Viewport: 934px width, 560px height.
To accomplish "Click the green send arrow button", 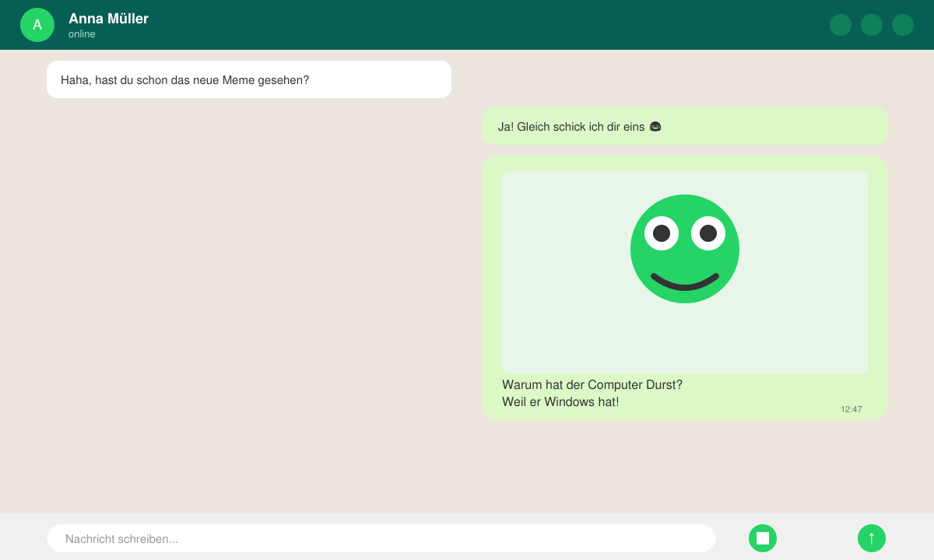I will coord(872,538).
